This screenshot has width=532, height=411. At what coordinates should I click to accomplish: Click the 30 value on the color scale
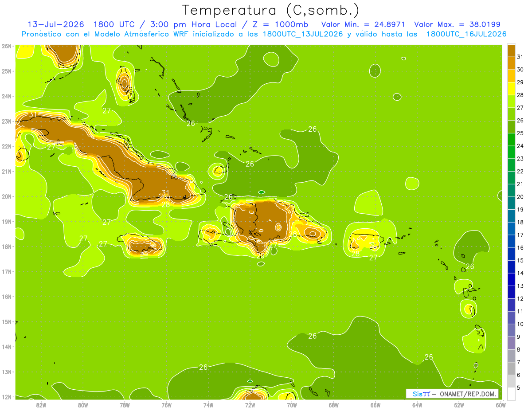coord(520,70)
